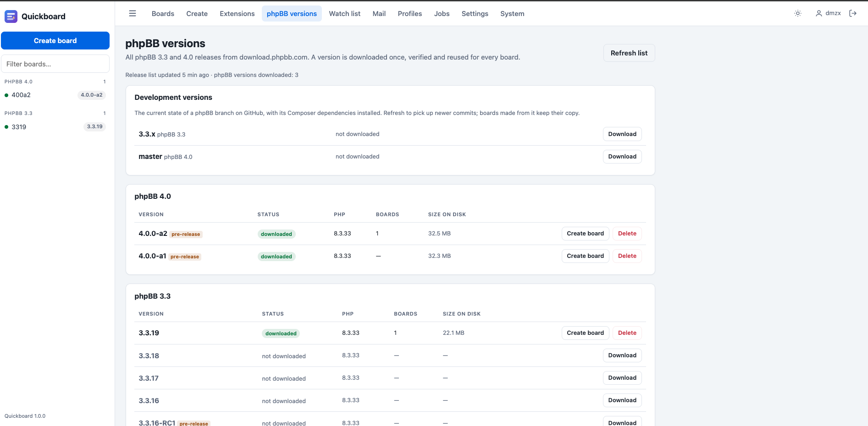This screenshot has height=426, width=868.
Task: Click the Size on disk header in phpBB 4.0 table
Action: pyautogui.click(x=447, y=214)
